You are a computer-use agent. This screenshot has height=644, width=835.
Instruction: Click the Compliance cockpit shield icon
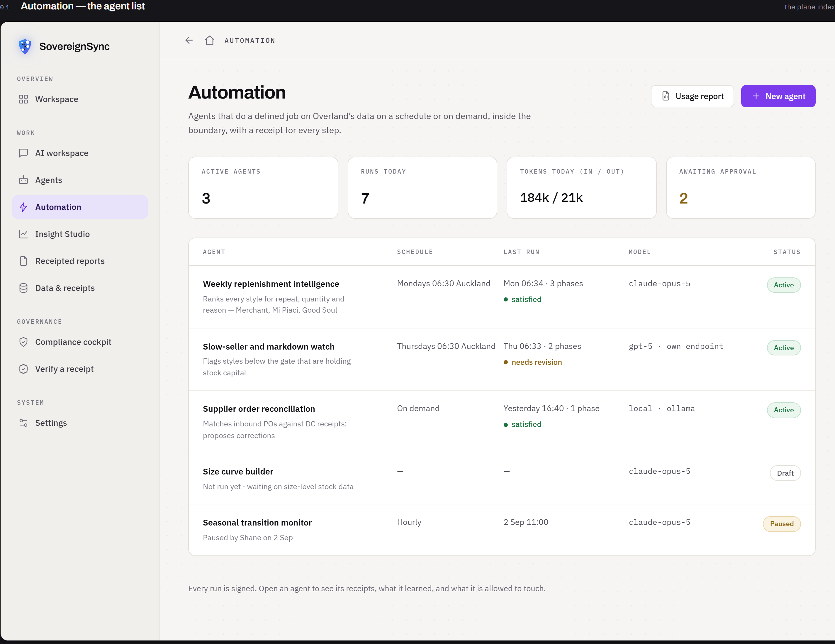pyautogui.click(x=23, y=342)
